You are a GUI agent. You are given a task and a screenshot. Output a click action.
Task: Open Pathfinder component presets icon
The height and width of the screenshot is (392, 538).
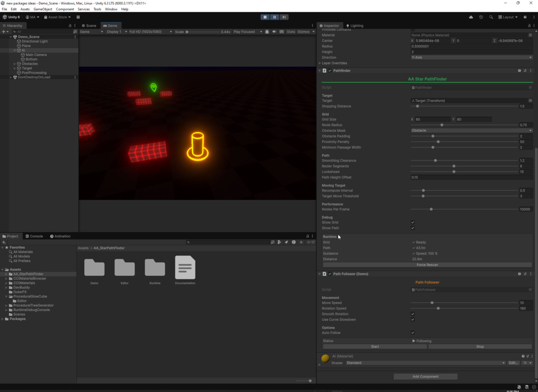pos(525,71)
